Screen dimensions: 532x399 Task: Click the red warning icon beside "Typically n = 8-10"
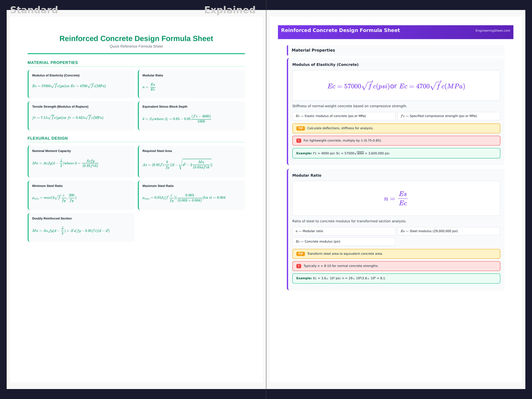(x=299, y=266)
